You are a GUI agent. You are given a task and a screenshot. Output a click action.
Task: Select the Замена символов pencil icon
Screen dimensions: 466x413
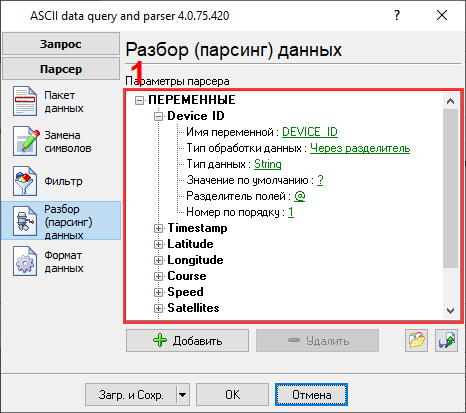pos(25,141)
